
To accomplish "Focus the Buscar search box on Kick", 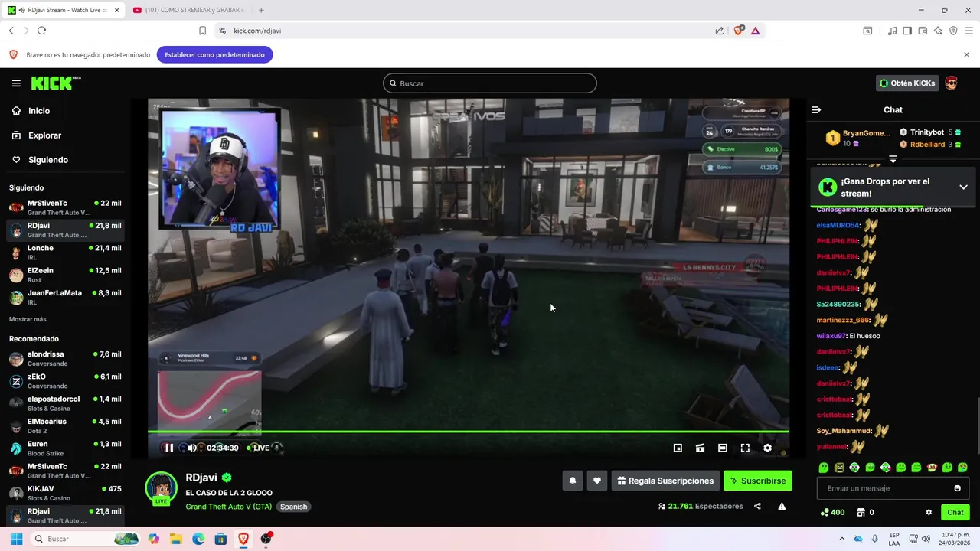I will (x=490, y=83).
